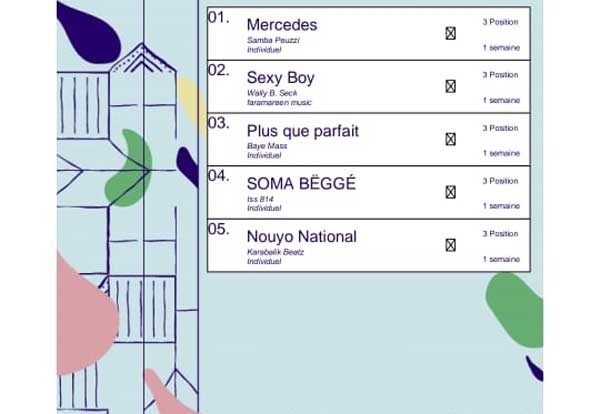600x414 pixels.
Task: Select rank number 05. entry
Action: pyautogui.click(x=219, y=229)
